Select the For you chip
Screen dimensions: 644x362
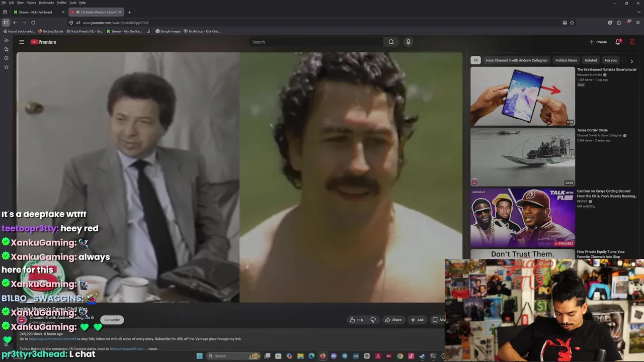[610, 60]
